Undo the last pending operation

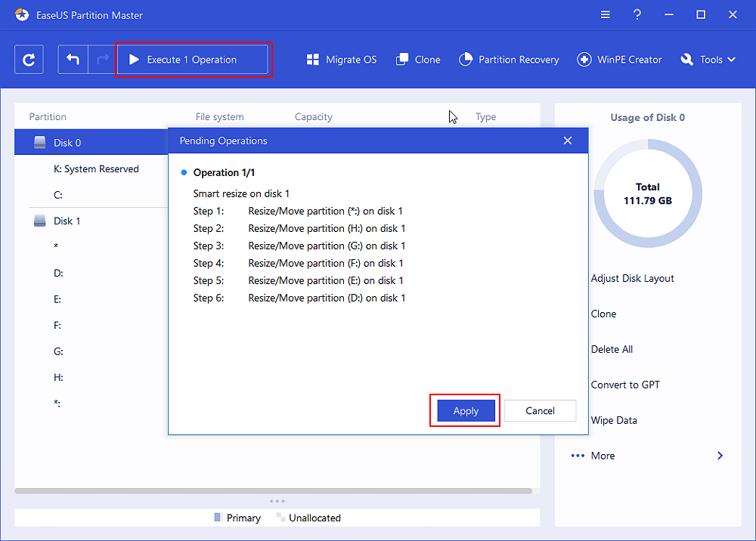point(73,60)
